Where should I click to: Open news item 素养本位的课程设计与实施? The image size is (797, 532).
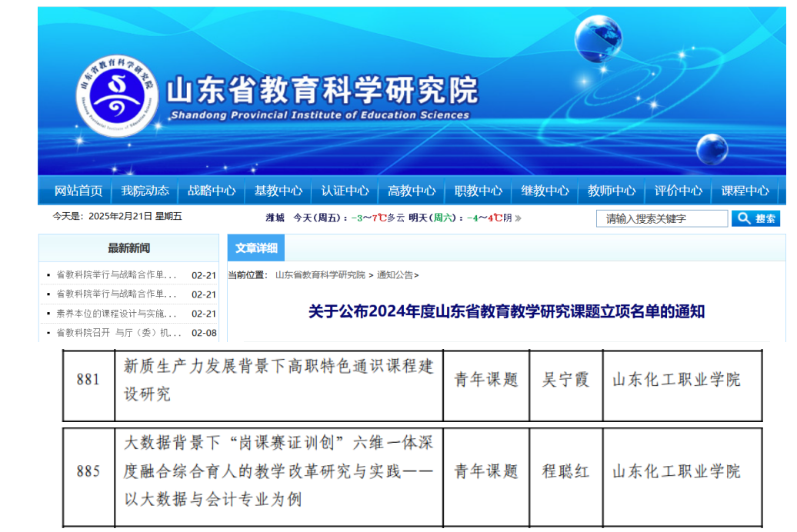[x=116, y=314]
